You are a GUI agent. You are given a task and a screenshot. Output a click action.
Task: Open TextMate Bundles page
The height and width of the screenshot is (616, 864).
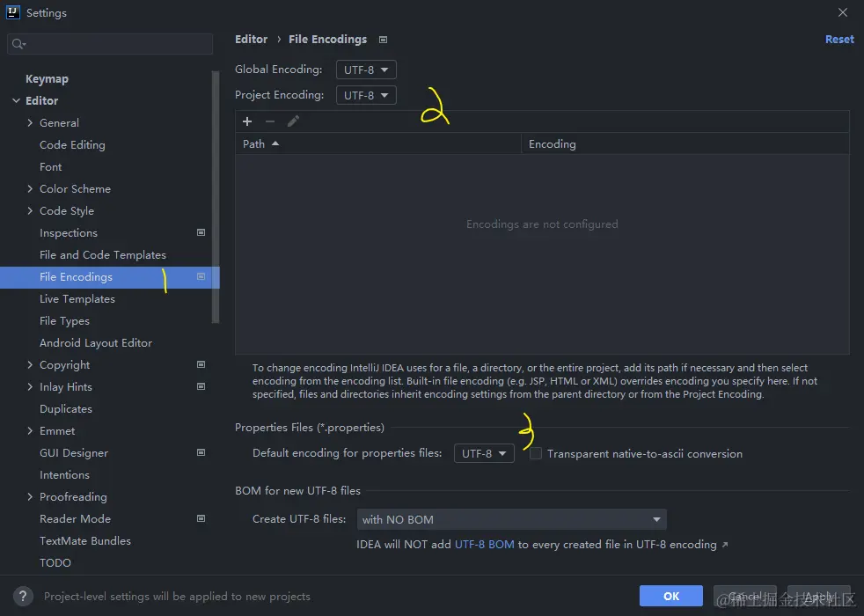(x=85, y=541)
